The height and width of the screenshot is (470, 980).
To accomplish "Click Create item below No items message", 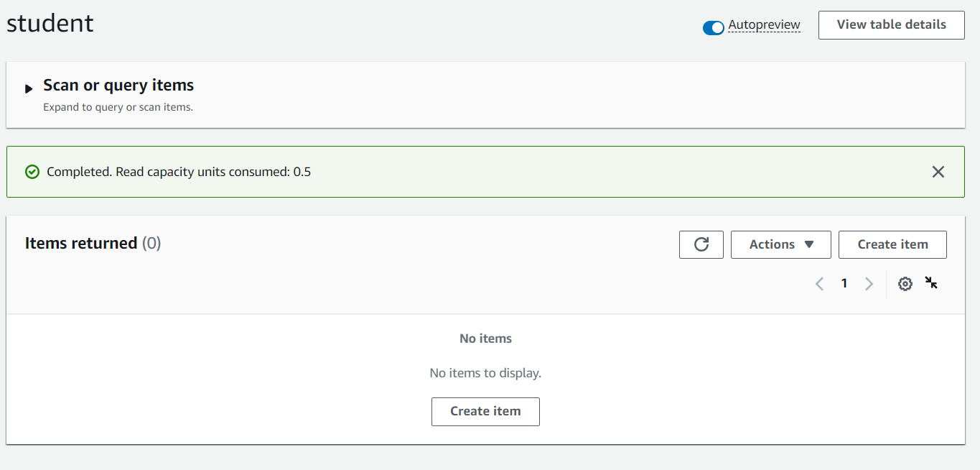I will pyautogui.click(x=485, y=412).
